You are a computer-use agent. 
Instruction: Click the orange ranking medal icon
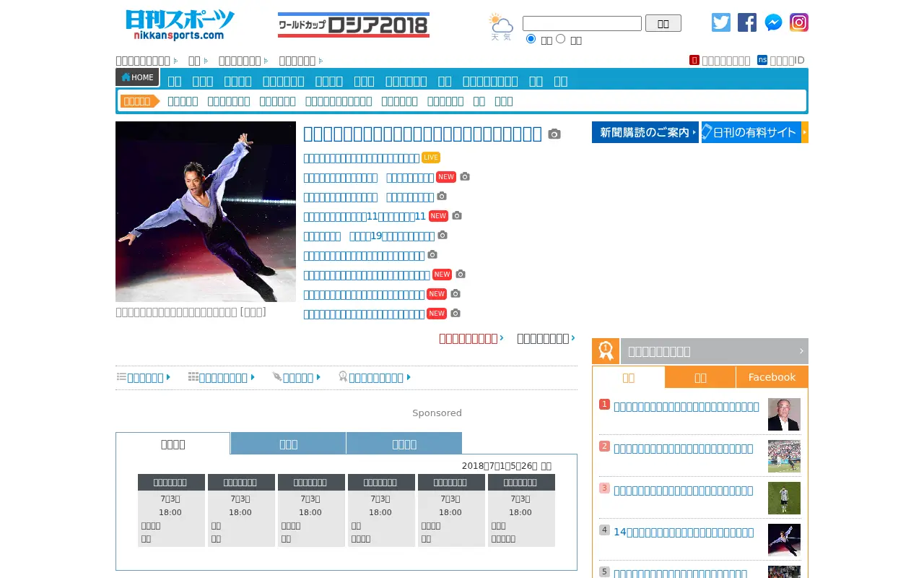point(606,351)
